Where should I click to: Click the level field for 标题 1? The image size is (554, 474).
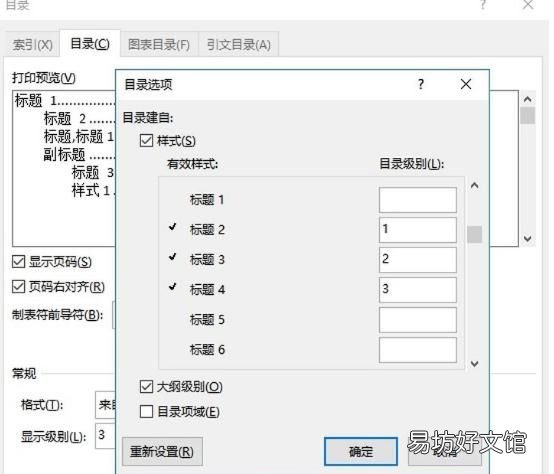click(x=418, y=200)
